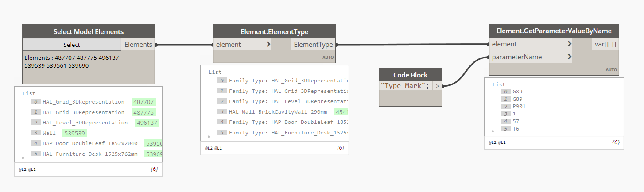Select the Element.ElementType node title bar
Image resolution: width=644 pixels, height=192 pixels.
(274, 31)
